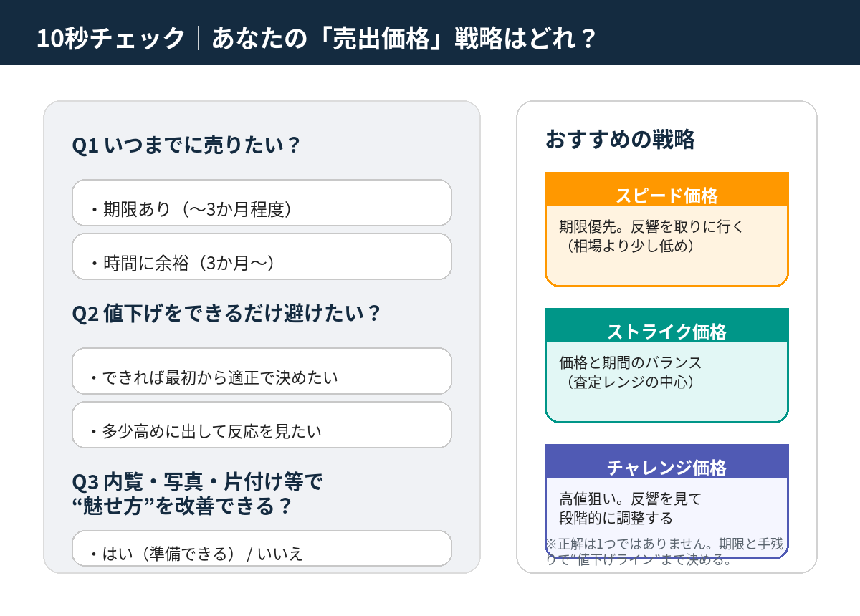Choose the 時間に余裕（3か月〜）option

[262, 257]
